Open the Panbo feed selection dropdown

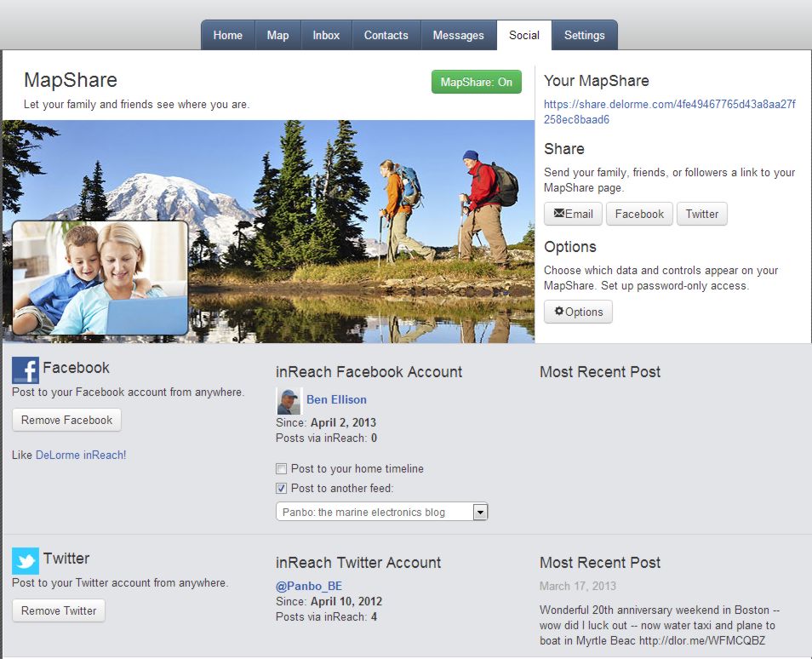point(381,512)
